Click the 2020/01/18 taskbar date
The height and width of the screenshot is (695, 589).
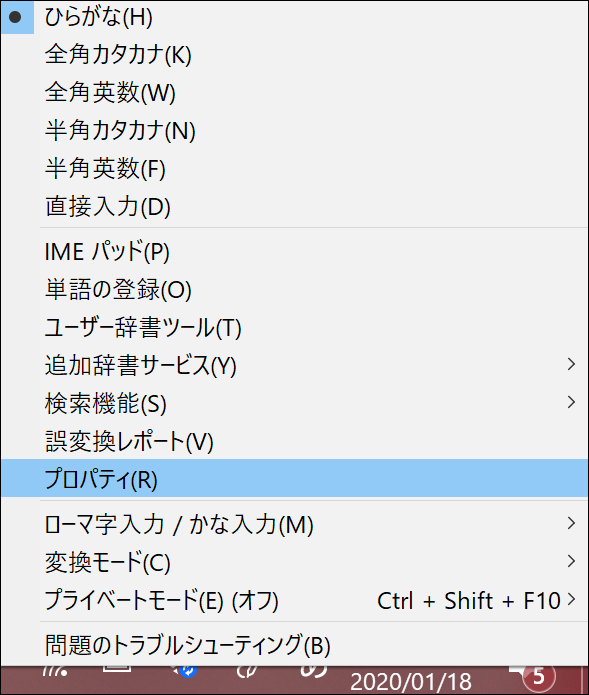tap(411, 682)
